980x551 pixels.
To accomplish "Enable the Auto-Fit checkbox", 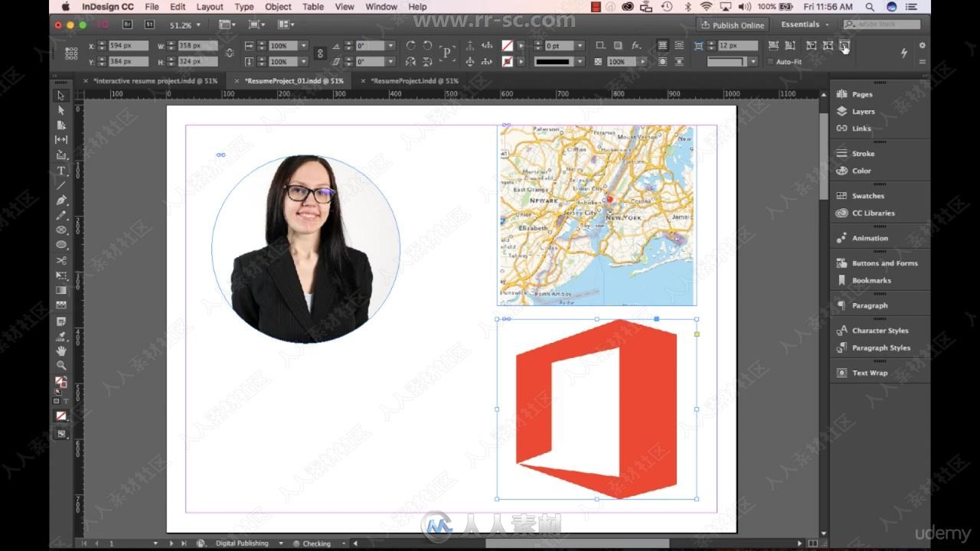I will pos(771,62).
